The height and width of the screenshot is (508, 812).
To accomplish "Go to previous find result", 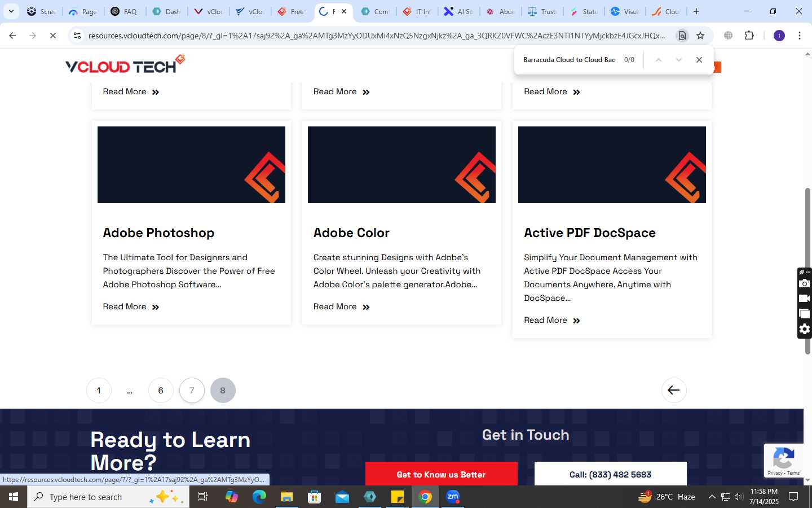I will coord(658,60).
